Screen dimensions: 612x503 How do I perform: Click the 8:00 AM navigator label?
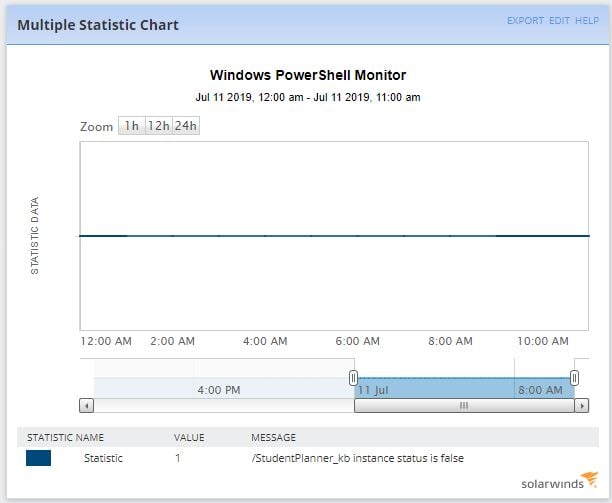pyautogui.click(x=540, y=390)
